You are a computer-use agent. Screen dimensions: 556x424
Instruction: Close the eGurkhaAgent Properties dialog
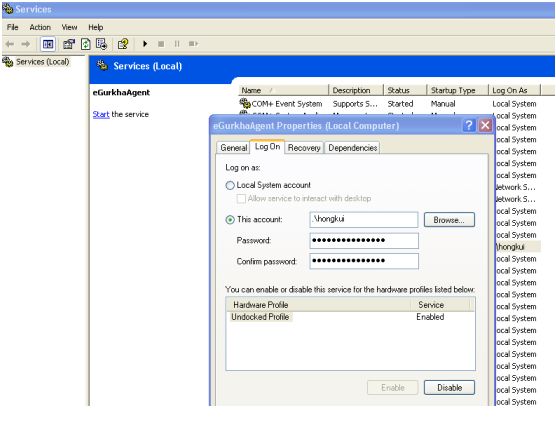485,125
